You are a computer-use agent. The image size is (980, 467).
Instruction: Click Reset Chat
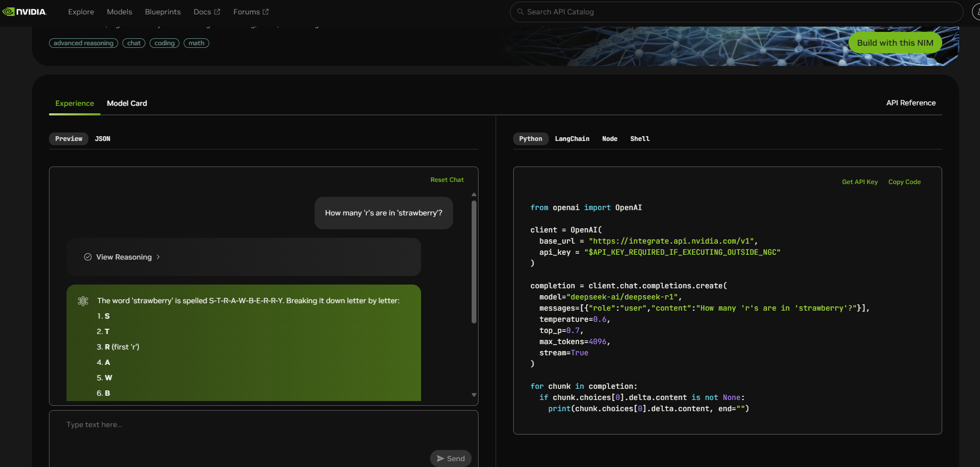tap(447, 180)
